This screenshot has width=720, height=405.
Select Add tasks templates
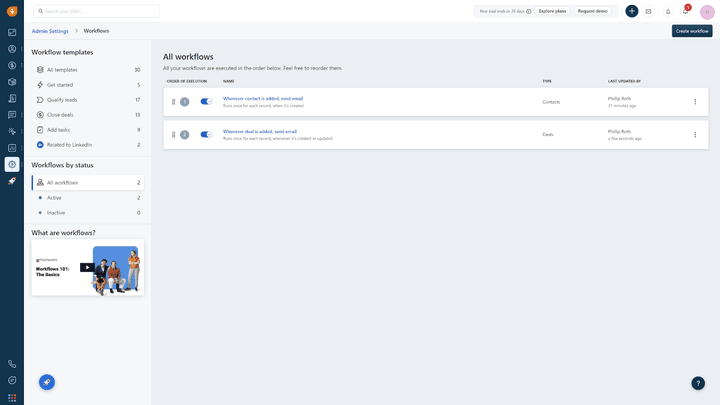coord(88,130)
